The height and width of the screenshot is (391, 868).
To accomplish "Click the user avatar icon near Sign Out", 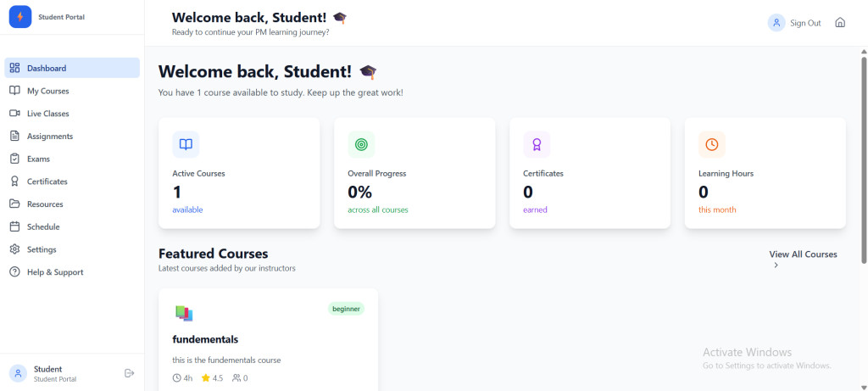I will [776, 23].
